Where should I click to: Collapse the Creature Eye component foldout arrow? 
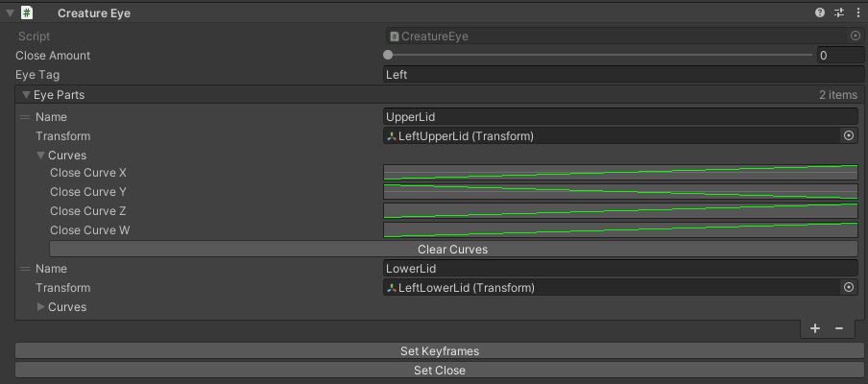[x=10, y=12]
